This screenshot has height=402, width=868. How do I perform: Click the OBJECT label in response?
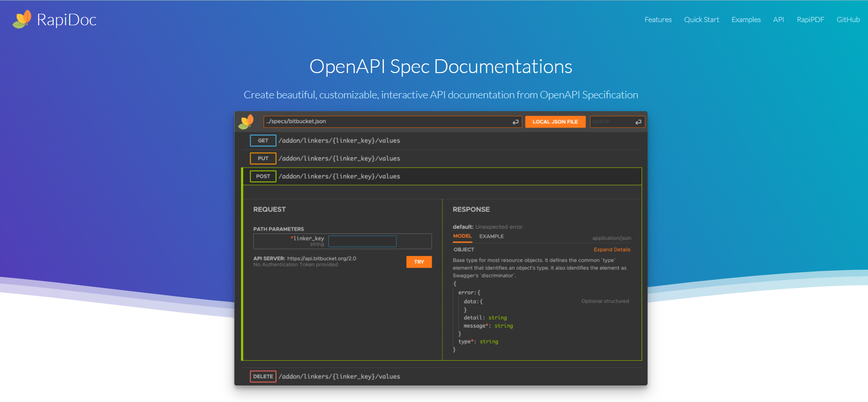(464, 249)
